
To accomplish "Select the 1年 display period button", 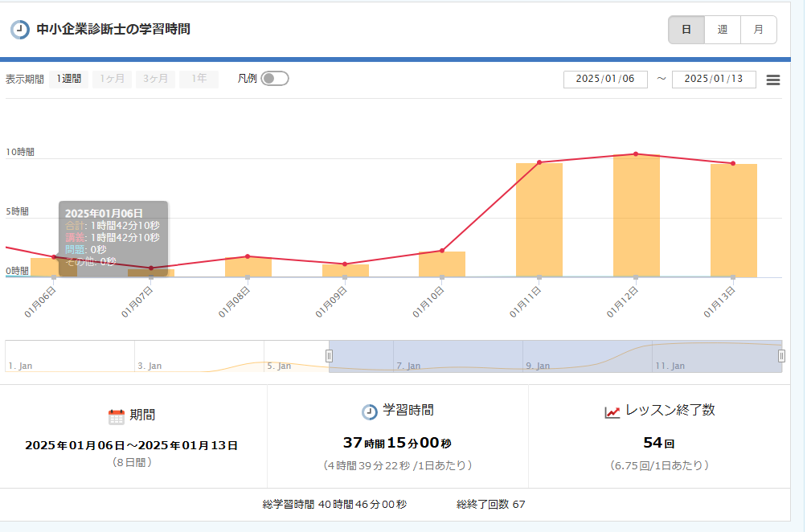I will pos(199,79).
